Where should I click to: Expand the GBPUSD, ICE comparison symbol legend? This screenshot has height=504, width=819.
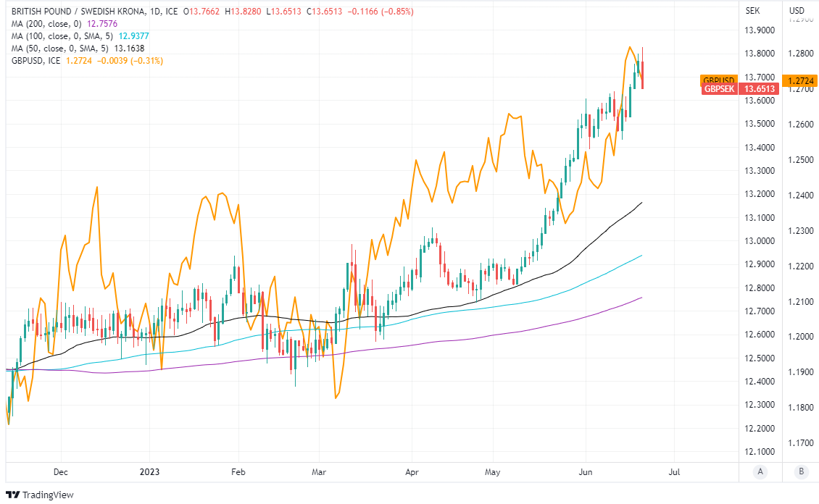pos(36,61)
